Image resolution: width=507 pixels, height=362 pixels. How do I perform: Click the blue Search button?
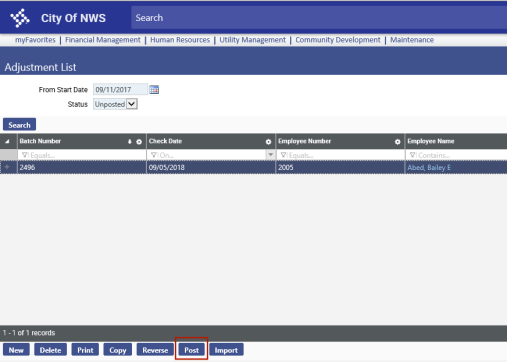19,125
